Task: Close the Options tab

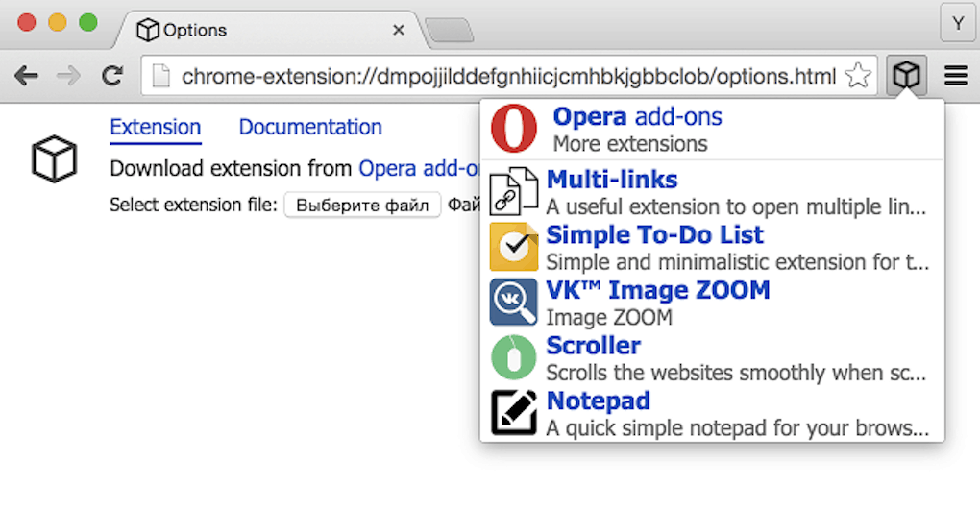Action: pyautogui.click(x=399, y=30)
